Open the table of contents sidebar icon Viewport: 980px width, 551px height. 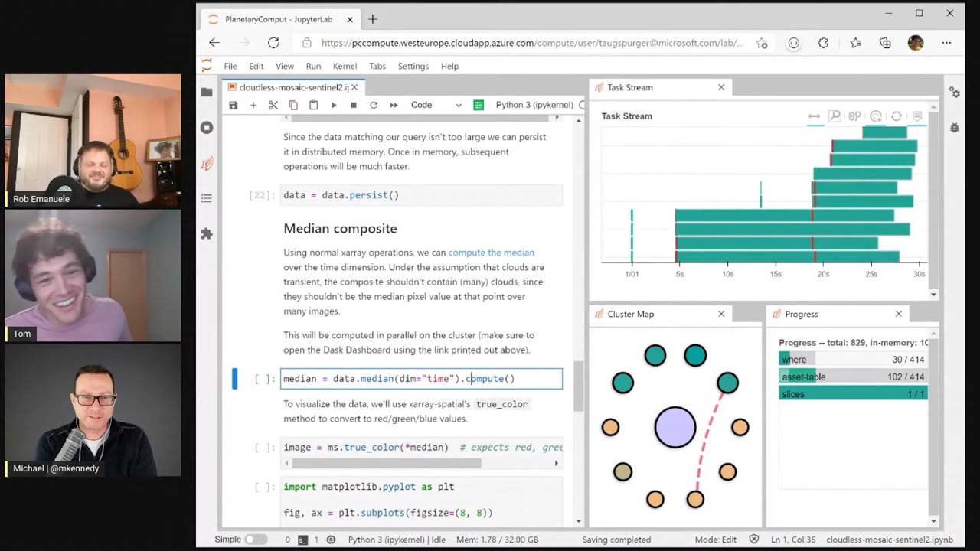tap(207, 199)
